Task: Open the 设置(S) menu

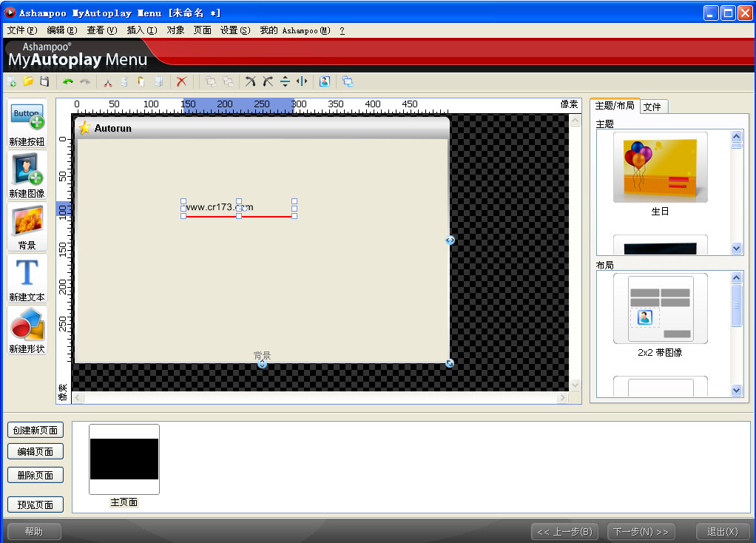Action: tap(235, 30)
